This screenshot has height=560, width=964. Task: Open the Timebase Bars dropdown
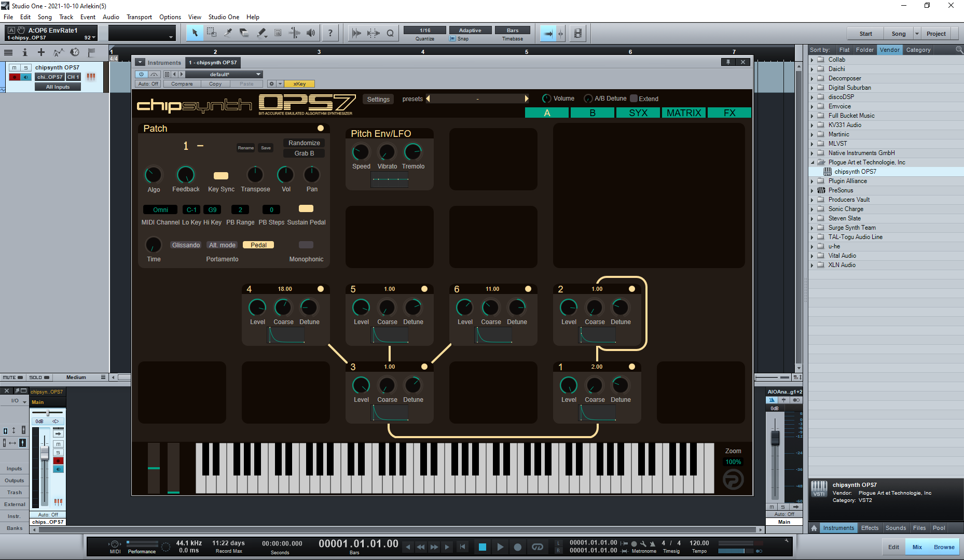512,30
